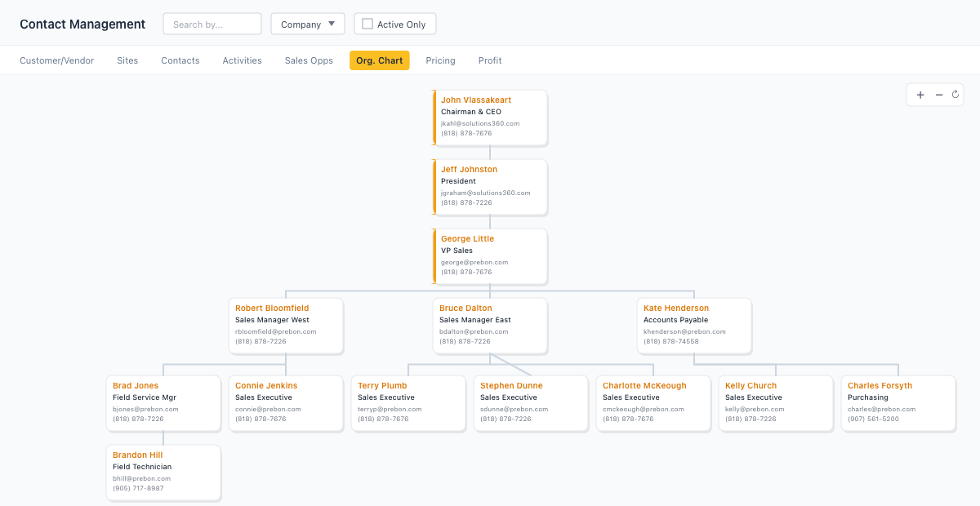Image resolution: width=980 pixels, height=506 pixels.
Task: Open Kate Henderson's Accounts Payable record
Action: (694, 325)
